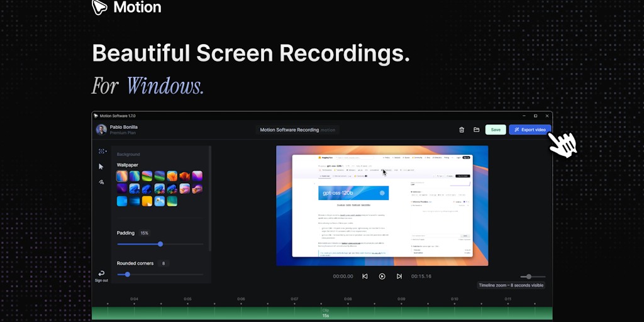Save the project with Save button

click(x=496, y=130)
